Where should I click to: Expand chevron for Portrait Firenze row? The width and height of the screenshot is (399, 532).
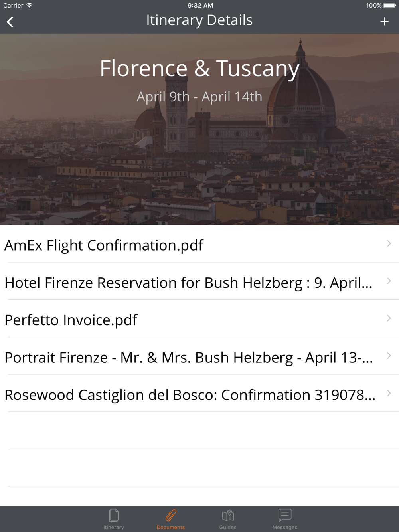tap(389, 356)
